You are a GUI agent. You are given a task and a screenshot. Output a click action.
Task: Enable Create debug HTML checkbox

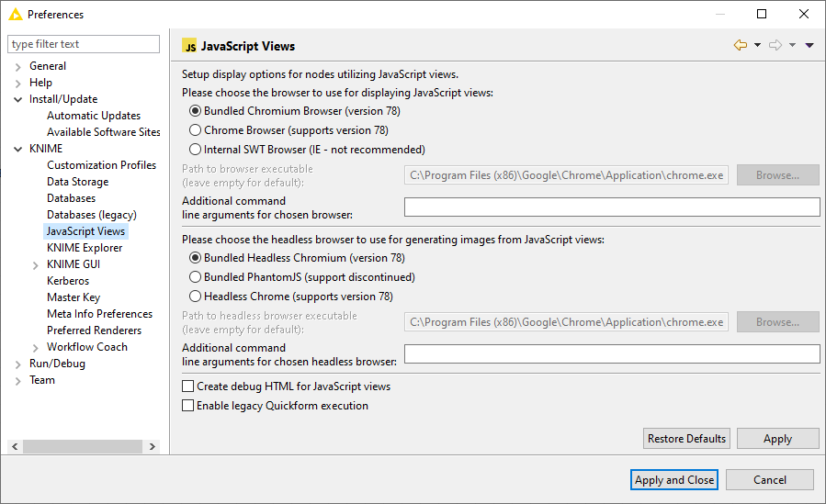click(x=188, y=386)
